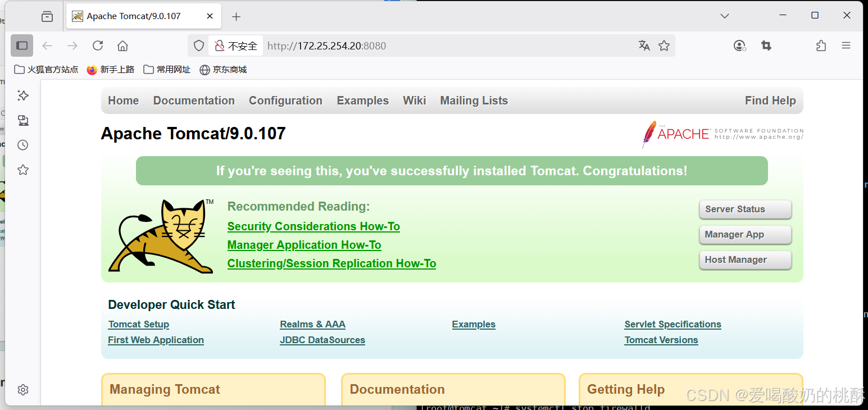Go to the browser home page icon
The image size is (868, 410).
[122, 45]
